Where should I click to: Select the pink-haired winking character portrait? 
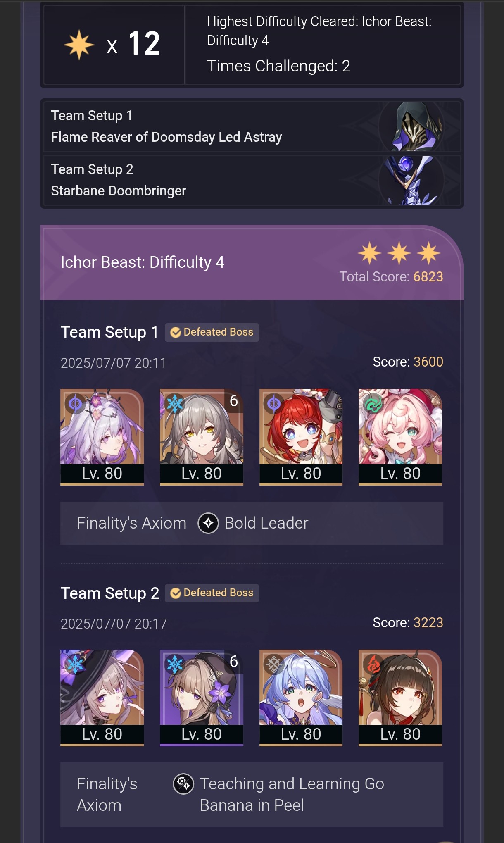400,437
